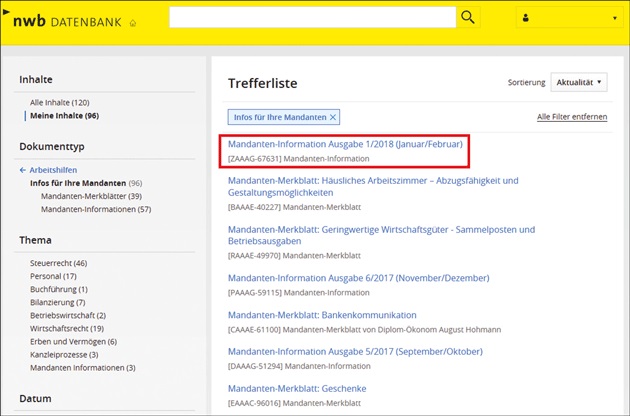Filter by theme Wirtschaftsrecht (19)
630x416 pixels.
pyautogui.click(x=67, y=328)
